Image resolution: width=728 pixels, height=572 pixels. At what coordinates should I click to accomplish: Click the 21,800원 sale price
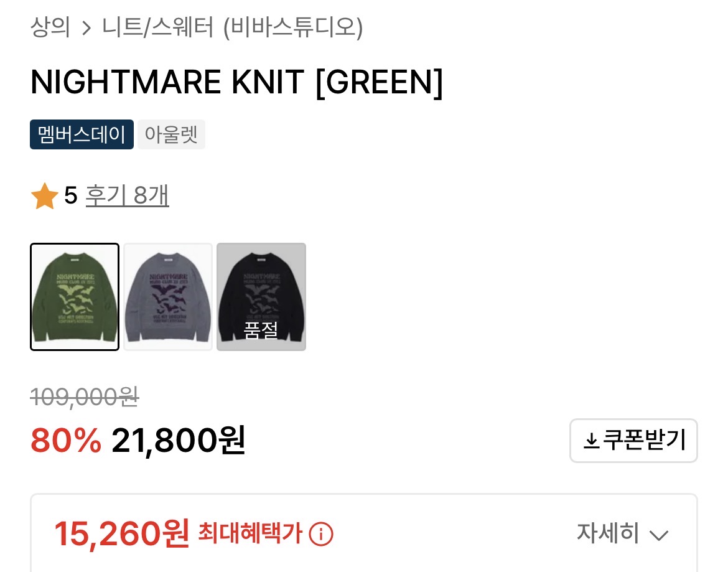(179, 440)
